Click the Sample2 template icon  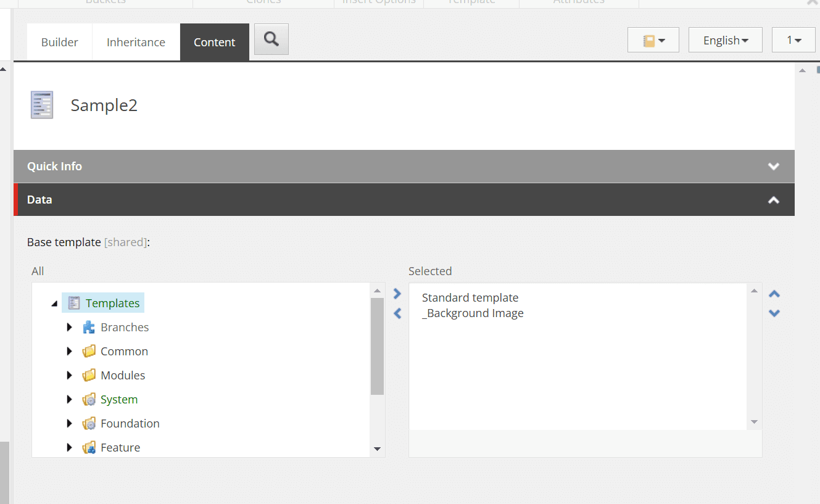pos(42,105)
